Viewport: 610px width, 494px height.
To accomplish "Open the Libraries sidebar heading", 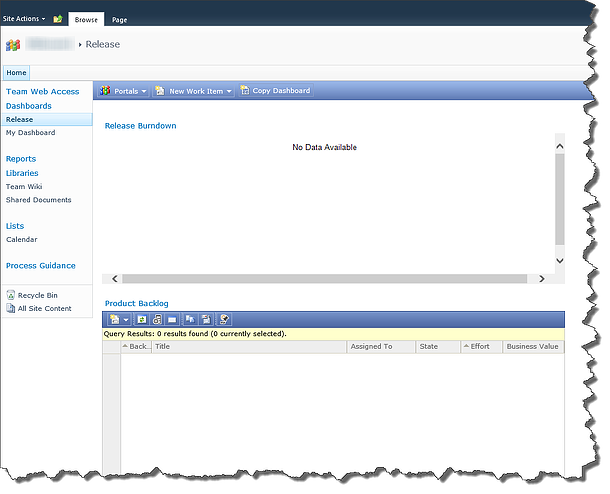I will [22, 173].
